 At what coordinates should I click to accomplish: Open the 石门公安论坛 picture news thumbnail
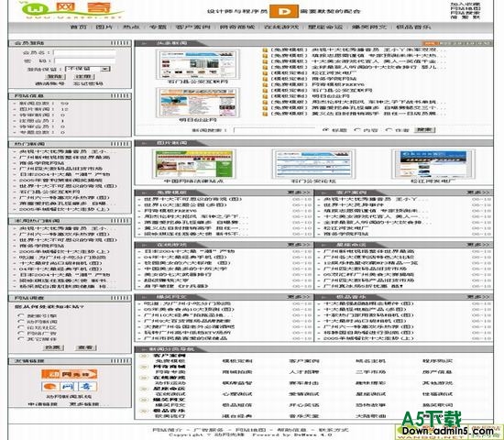[x=313, y=164]
